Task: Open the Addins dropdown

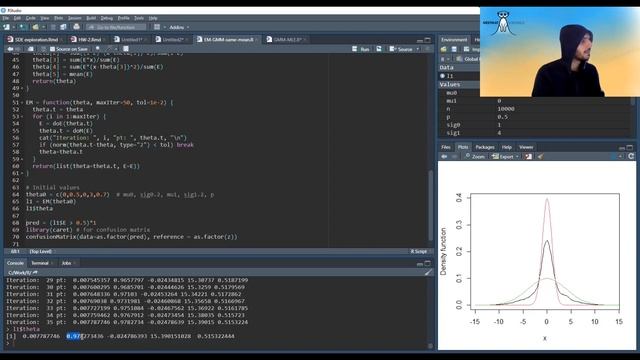Action: coord(179,27)
